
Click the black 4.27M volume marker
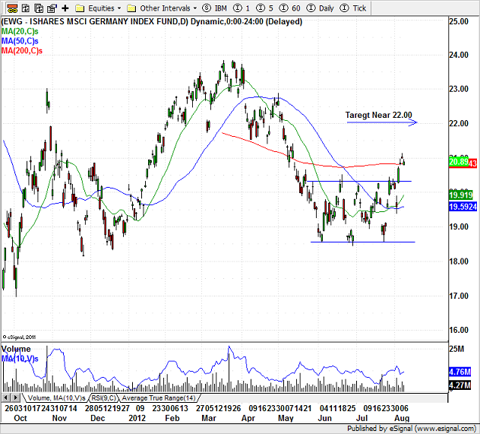tap(460, 385)
